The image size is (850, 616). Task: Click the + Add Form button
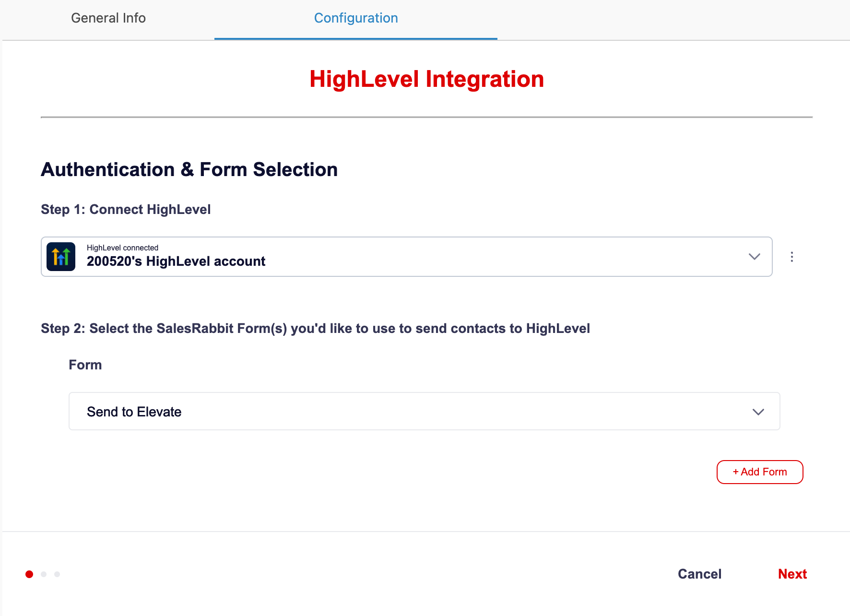click(x=760, y=472)
